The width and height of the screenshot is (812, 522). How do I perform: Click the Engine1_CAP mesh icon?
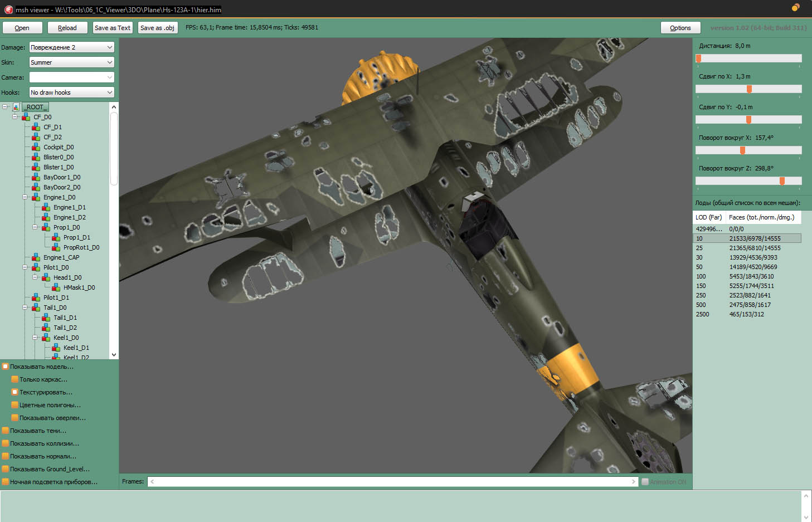pyautogui.click(x=36, y=257)
